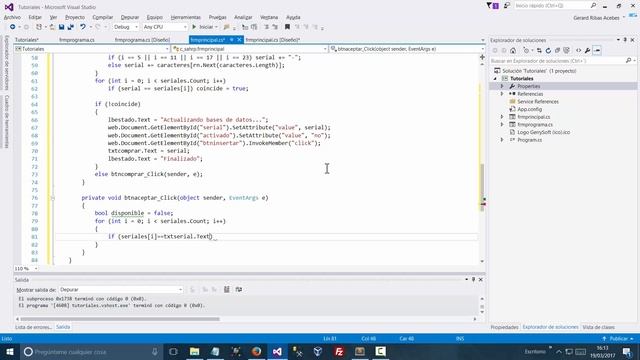Switch to Vista de clases tab
Screen dimensions: 640x360
(598, 327)
